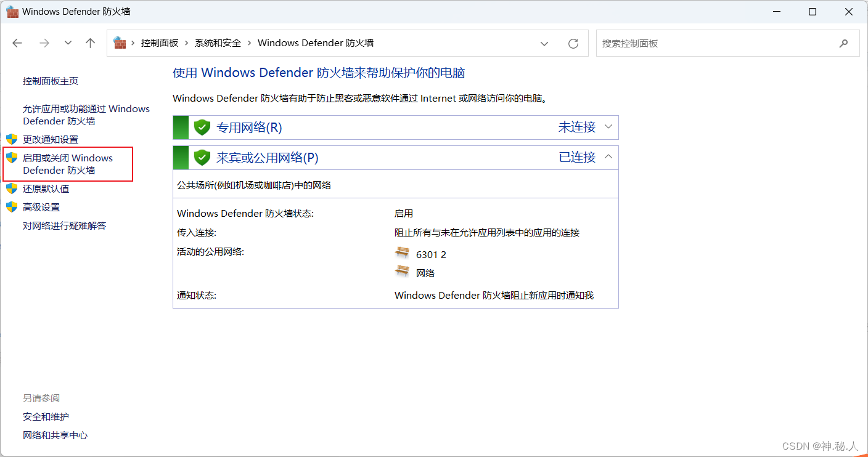Select the 6301 2 network name

(431, 255)
